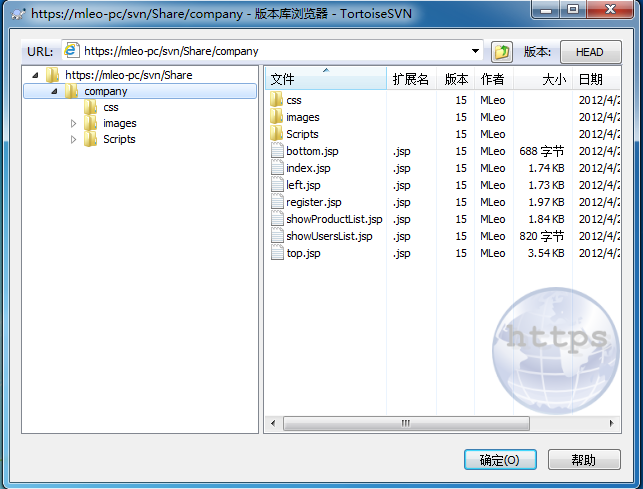Click the images name in the file list

coord(303,117)
